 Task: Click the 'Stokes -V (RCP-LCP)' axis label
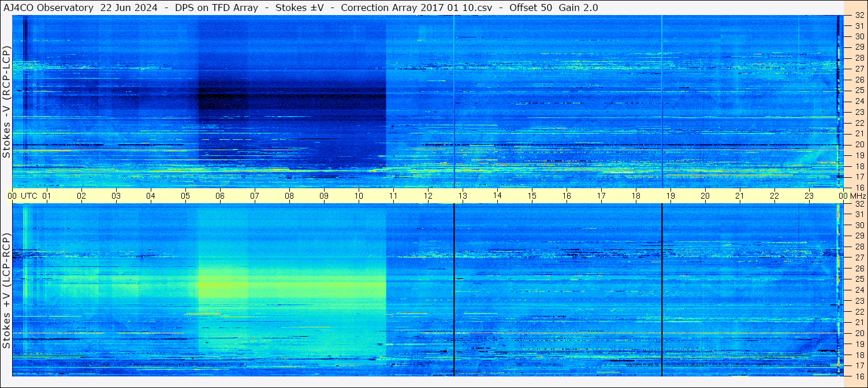coord(6,102)
